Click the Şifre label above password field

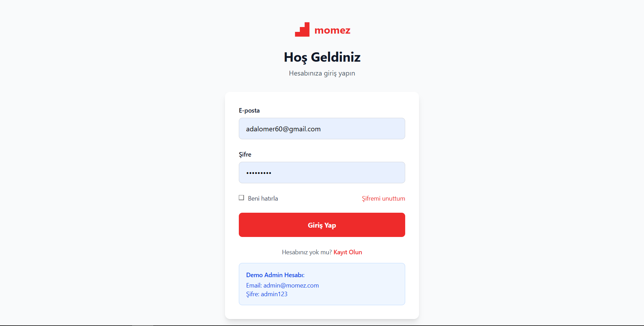click(245, 155)
